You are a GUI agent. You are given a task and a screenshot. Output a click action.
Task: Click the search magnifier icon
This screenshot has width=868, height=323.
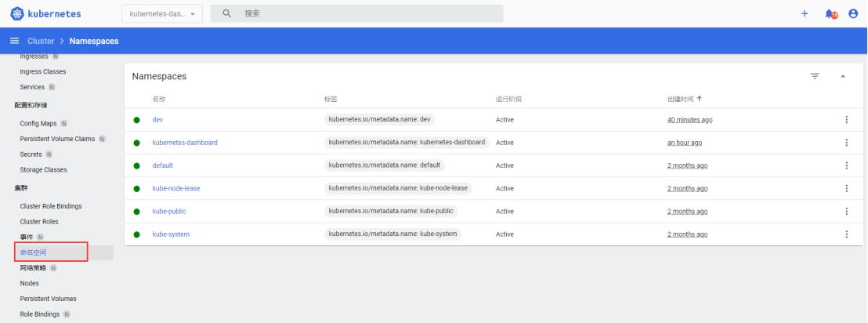pos(227,14)
